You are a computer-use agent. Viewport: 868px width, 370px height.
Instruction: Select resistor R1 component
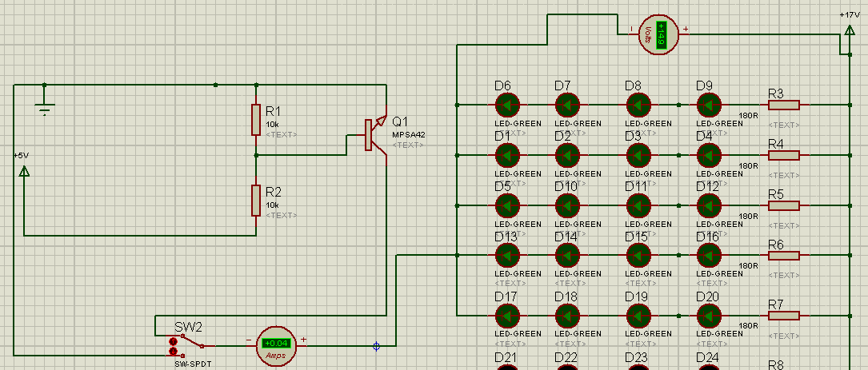(x=256, y=119)
